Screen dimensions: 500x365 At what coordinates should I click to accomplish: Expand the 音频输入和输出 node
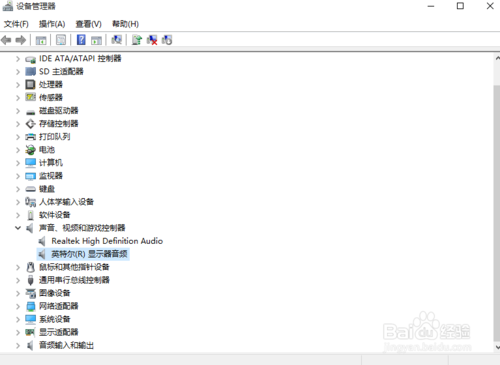click(18, 345)
